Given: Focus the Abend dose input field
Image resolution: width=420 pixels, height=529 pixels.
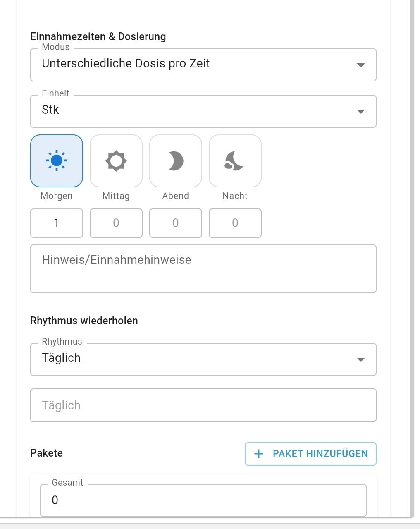Looking at the screenshot, I should 176,223.
